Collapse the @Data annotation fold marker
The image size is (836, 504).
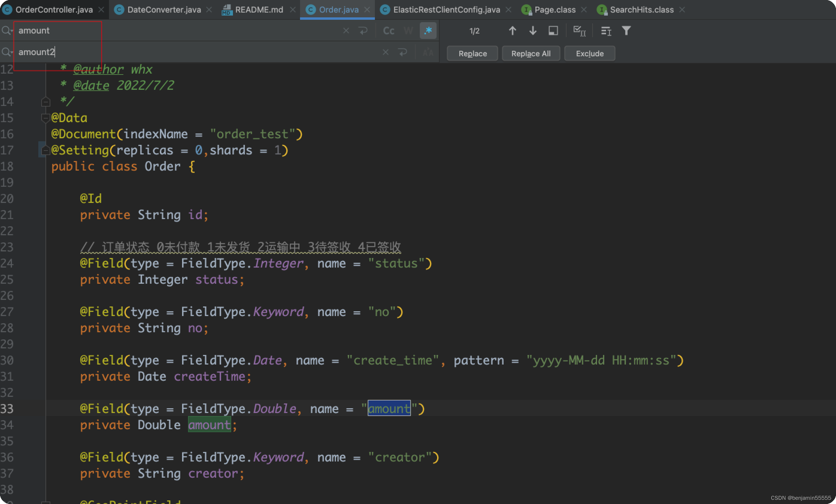click(x=46, y=118)
